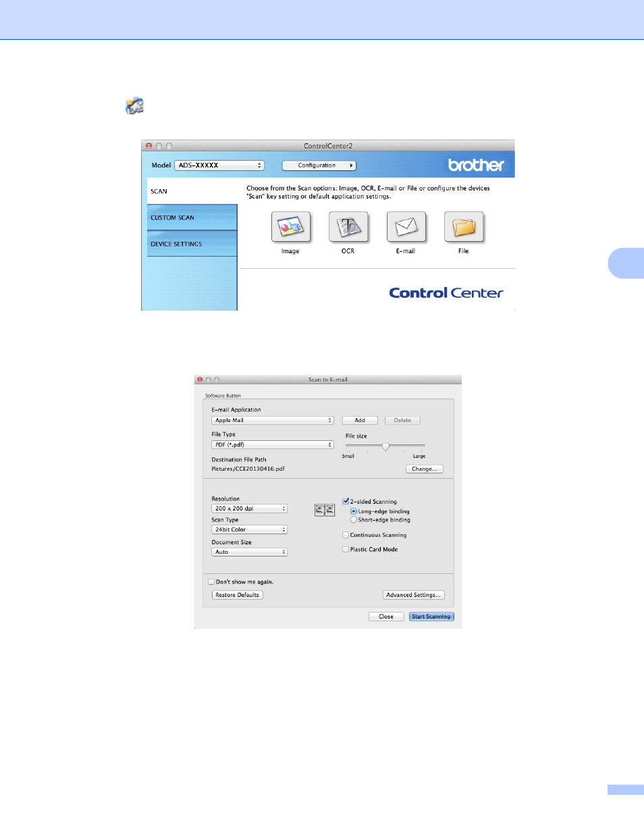Click the 2-sided scanning page layout icon
This screenshot has height=834, width=644.
click(x=325, y=510)
